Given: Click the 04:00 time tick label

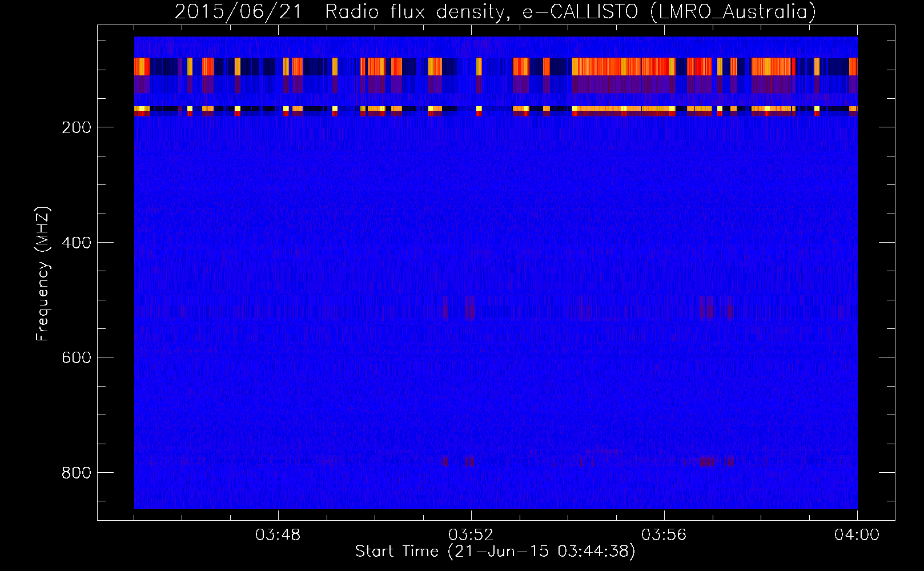Looking at the screenshot, I should (x=857, y=535).
